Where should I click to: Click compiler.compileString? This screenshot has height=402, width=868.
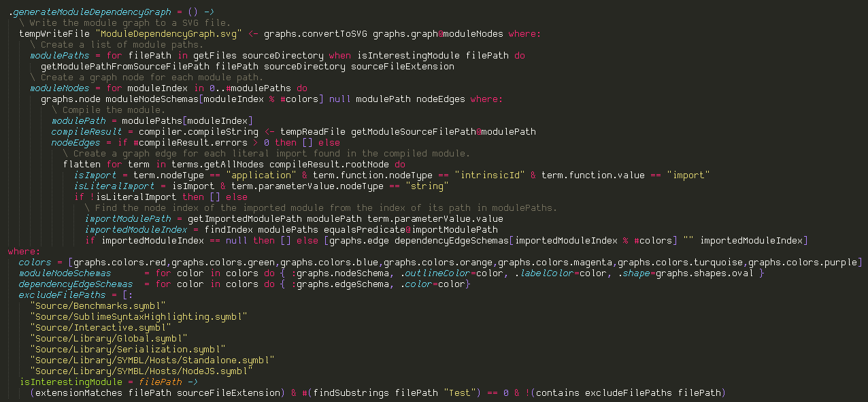pos(199,131)
